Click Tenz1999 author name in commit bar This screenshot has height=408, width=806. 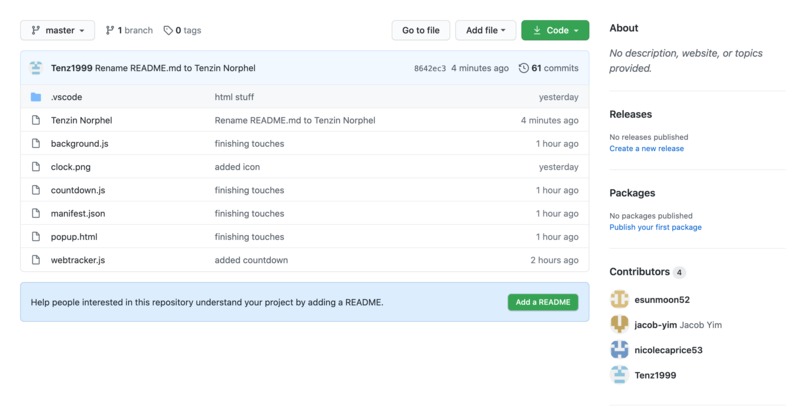71,68
